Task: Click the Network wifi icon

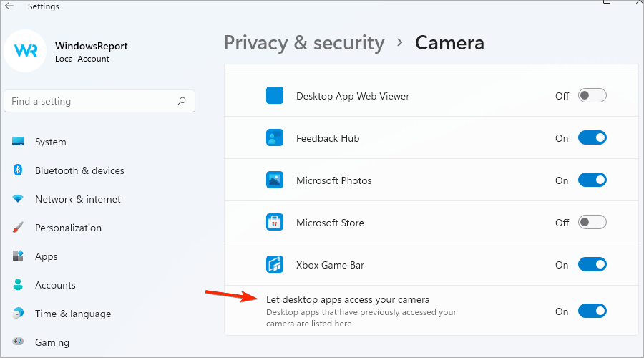Action: 18,199
